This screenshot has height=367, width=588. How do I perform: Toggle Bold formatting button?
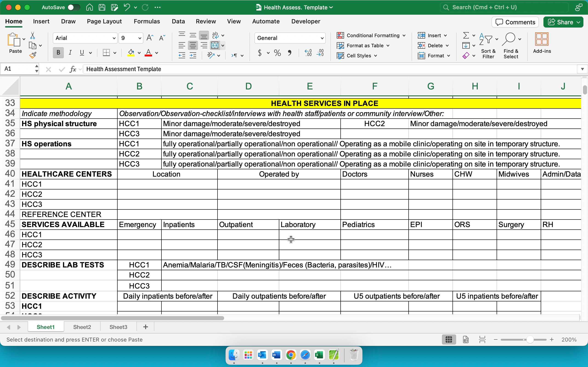pyautogui.click(x=58, y=53)
